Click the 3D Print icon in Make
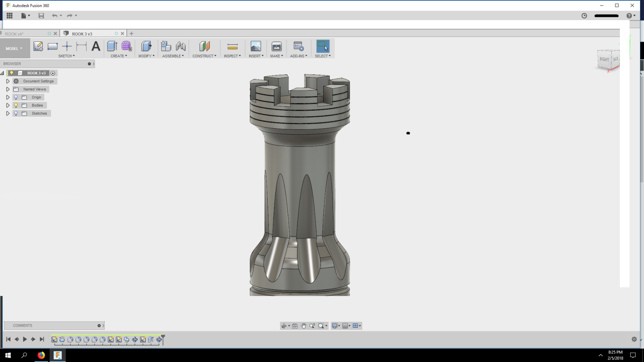The height and width of the screenshot is (362, 644). (277, 46)
